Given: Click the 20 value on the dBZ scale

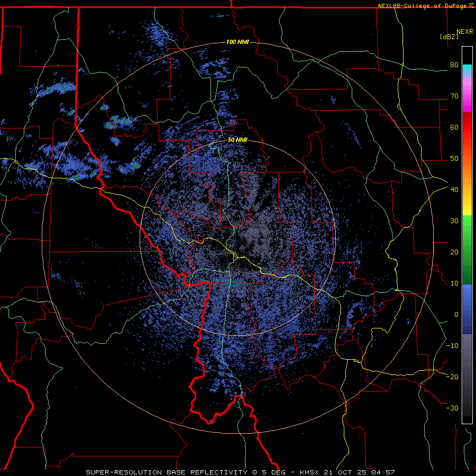Looking at the screenshot, I should (x=454, y=252).
